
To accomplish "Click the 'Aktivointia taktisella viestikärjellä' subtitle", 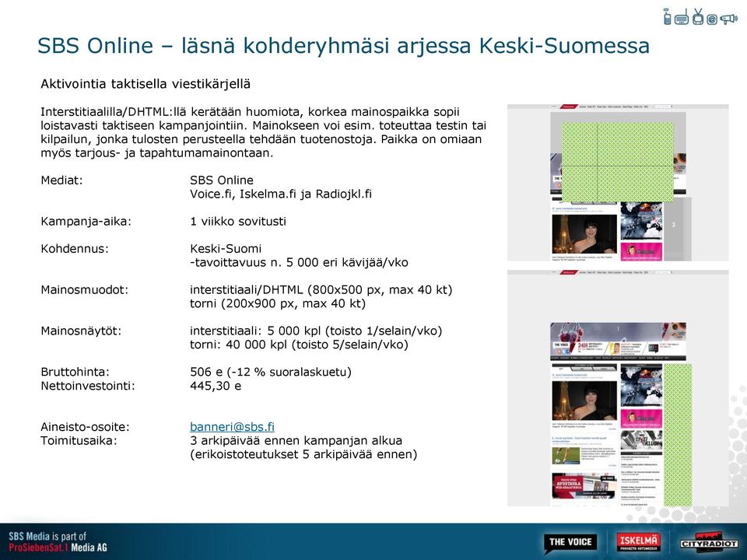I will point(146,84).
